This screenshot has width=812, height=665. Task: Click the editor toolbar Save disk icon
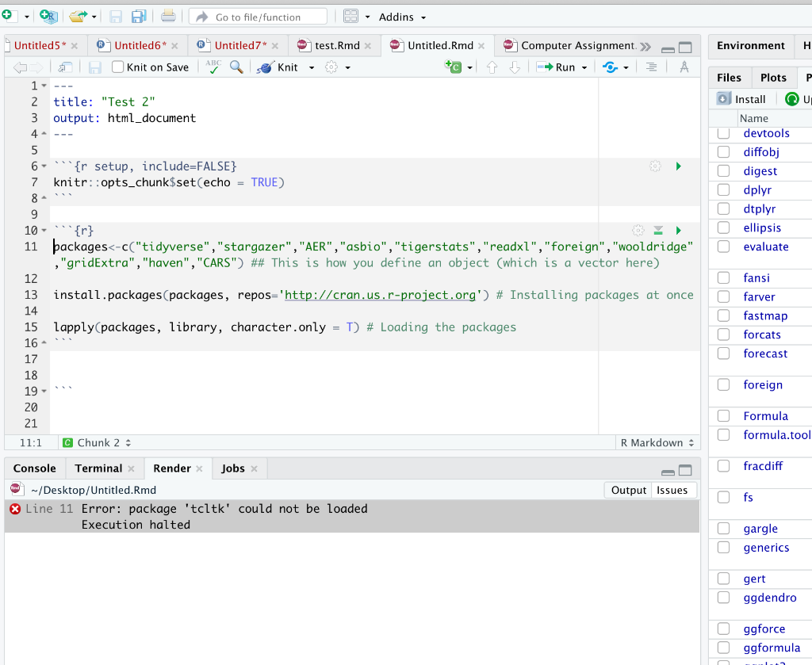[x=95, y=67]
